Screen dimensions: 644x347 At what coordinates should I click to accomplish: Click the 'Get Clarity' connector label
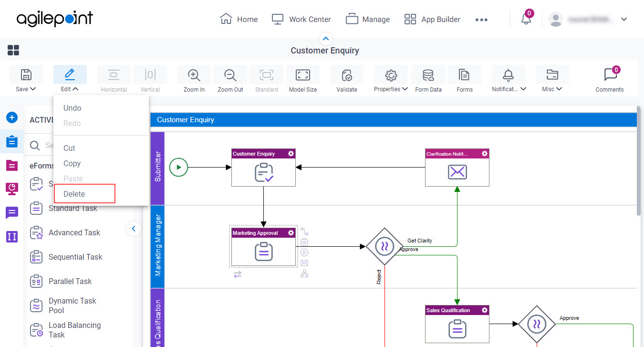(x=420, y=241)
